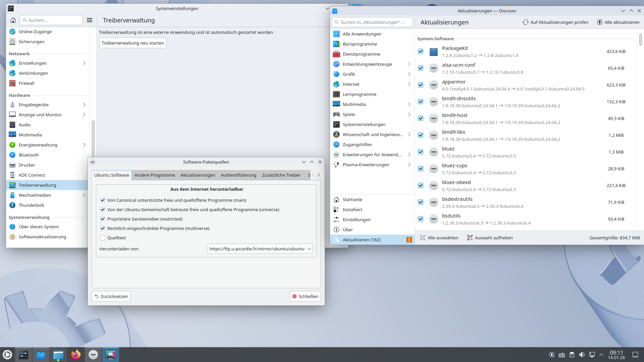This screenshot has width=644, height=362.
Task: Click the Alle aktualisieren button
Action: pyautogui.click(x=619, y=22)
